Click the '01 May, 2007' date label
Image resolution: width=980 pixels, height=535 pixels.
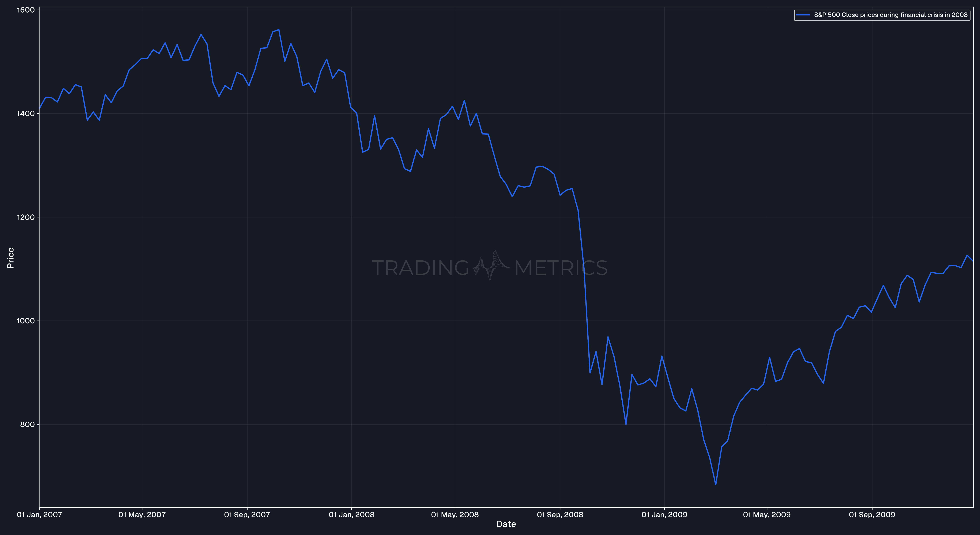pos(142,514)
